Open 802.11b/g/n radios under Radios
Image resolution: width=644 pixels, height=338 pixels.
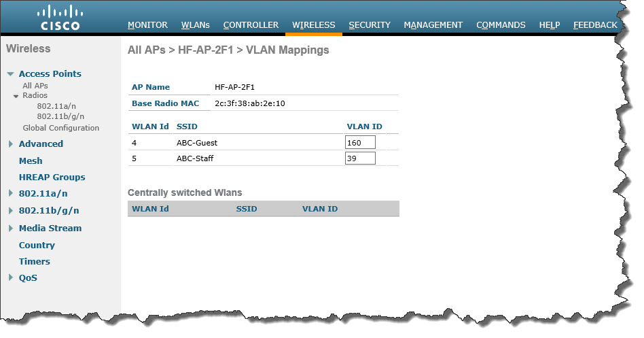pos(60,116)
